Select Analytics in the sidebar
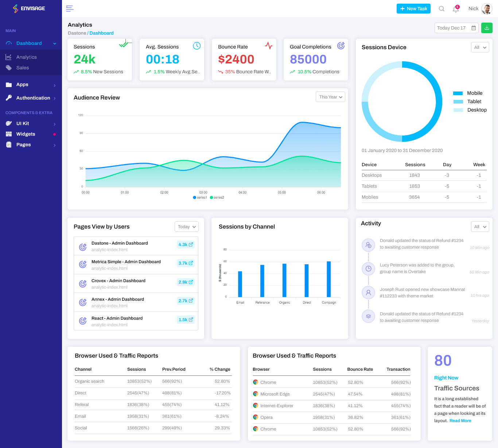Viewport: 498px width, 448px height. click(x=26, y=57)
